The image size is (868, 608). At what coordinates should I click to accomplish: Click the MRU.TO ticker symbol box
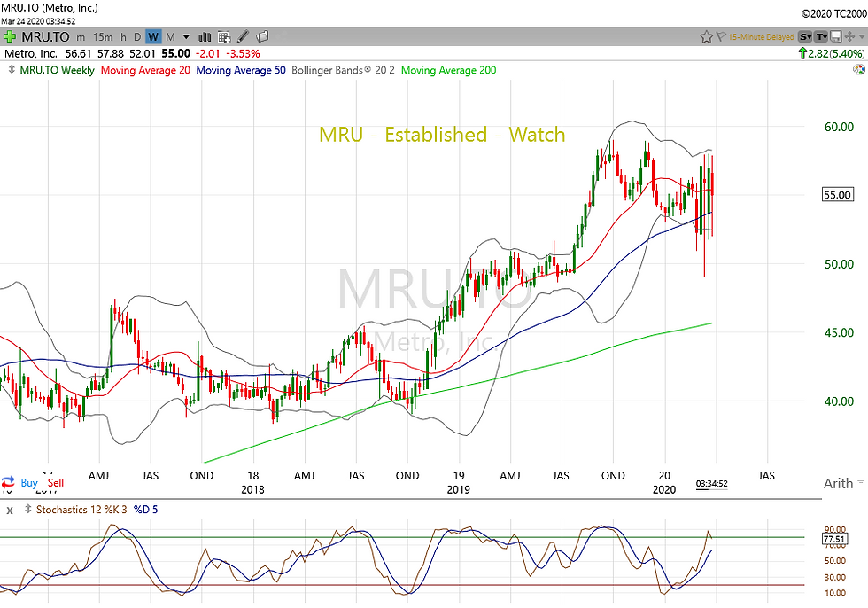(x=45, y=37)
